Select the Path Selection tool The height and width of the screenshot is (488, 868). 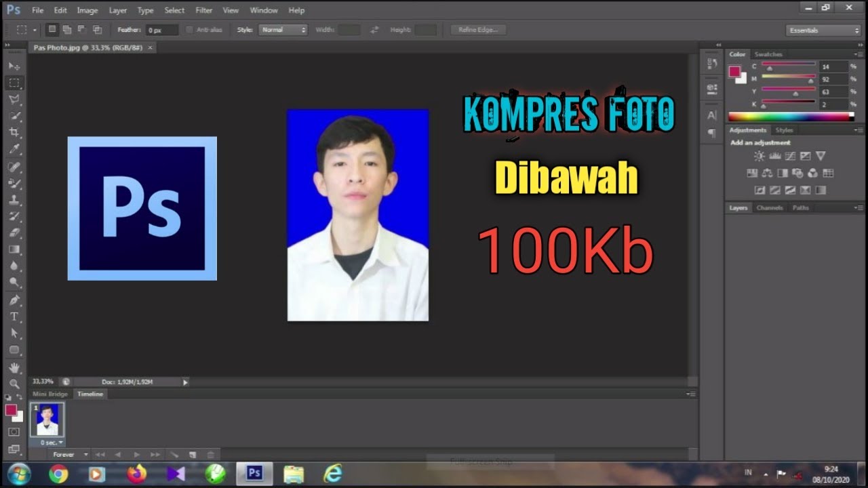click(x=14, y=333)
